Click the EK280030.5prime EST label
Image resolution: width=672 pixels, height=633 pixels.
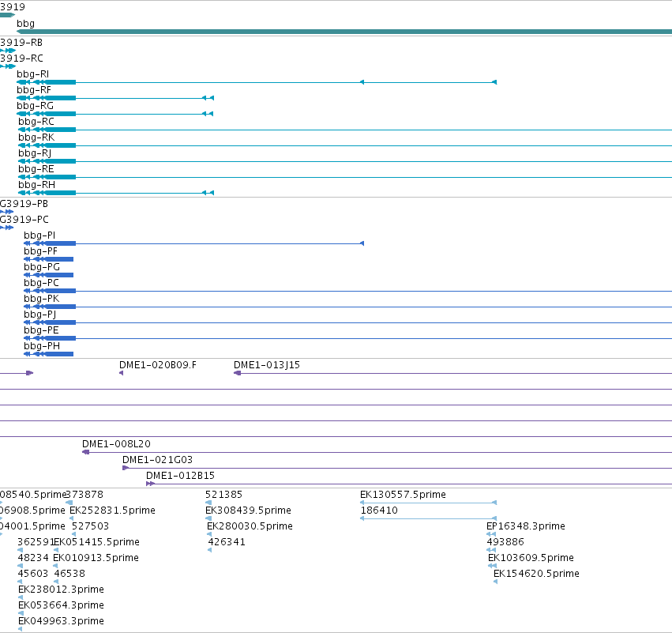(250, 526)
